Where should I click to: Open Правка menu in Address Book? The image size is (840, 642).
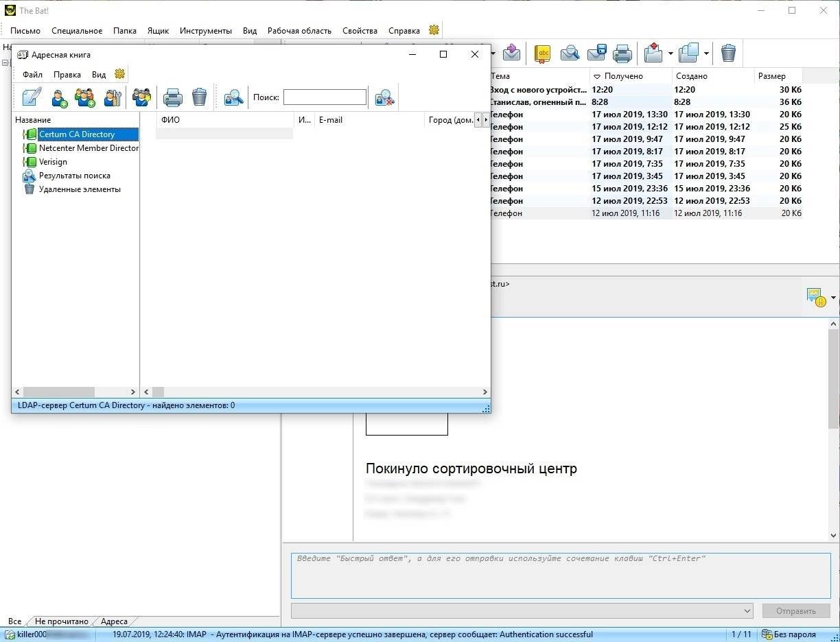coord(67,74)
